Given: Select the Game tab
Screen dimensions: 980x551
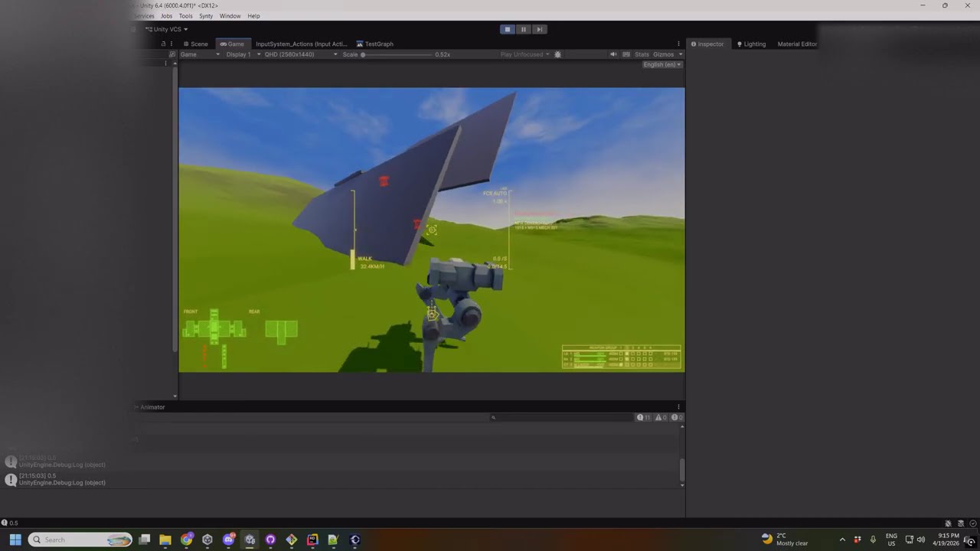Looking at the screenshot, I should (x=232, y=44).
